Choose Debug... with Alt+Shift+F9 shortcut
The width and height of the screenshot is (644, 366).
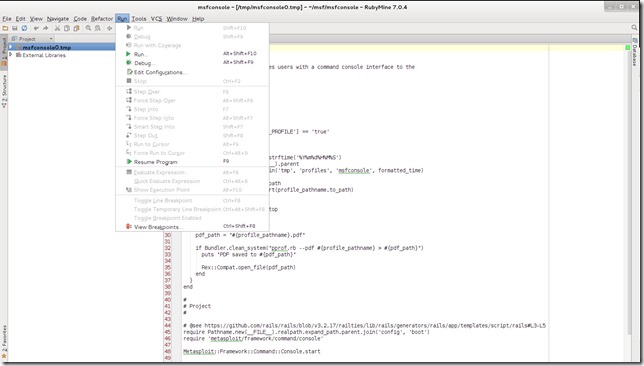click(192, 63)
